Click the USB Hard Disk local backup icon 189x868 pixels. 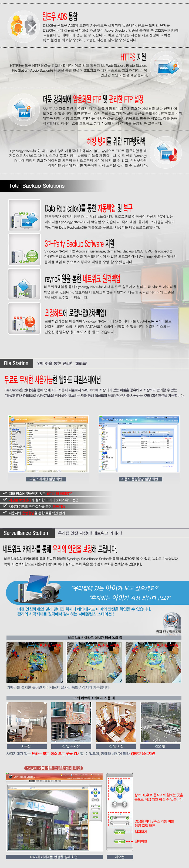[x=24, y=318]
